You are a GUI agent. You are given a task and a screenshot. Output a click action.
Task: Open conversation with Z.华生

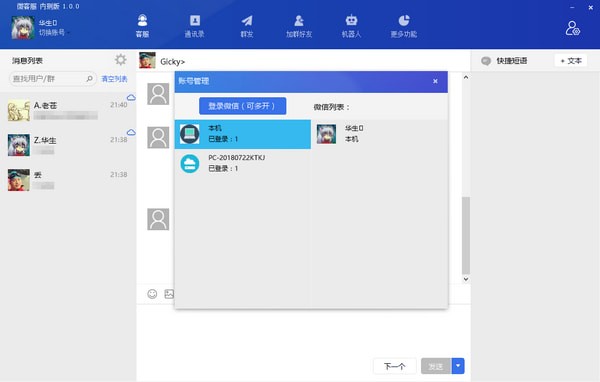click(x=68, y=145)
